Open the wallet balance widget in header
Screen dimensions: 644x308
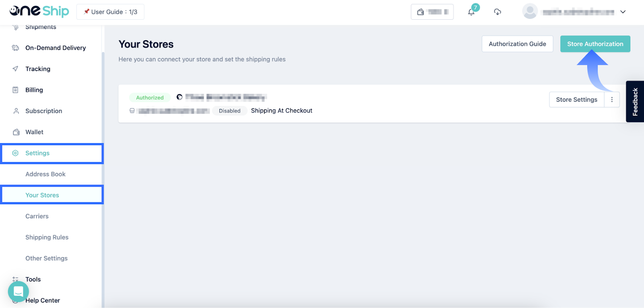(432, 12)
